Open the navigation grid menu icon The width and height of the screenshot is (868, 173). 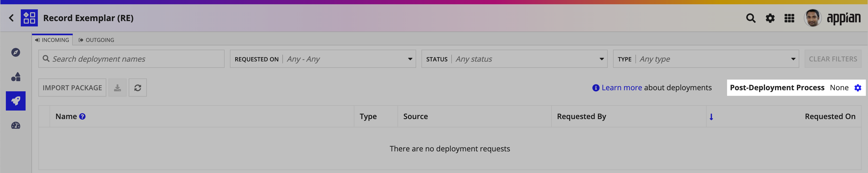[x=789, y=18]
